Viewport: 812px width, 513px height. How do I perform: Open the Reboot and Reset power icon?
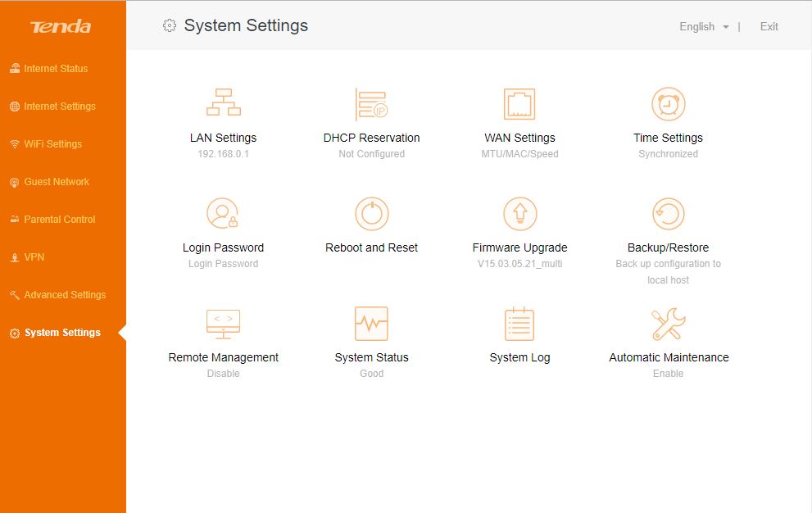tap(371, 214)
